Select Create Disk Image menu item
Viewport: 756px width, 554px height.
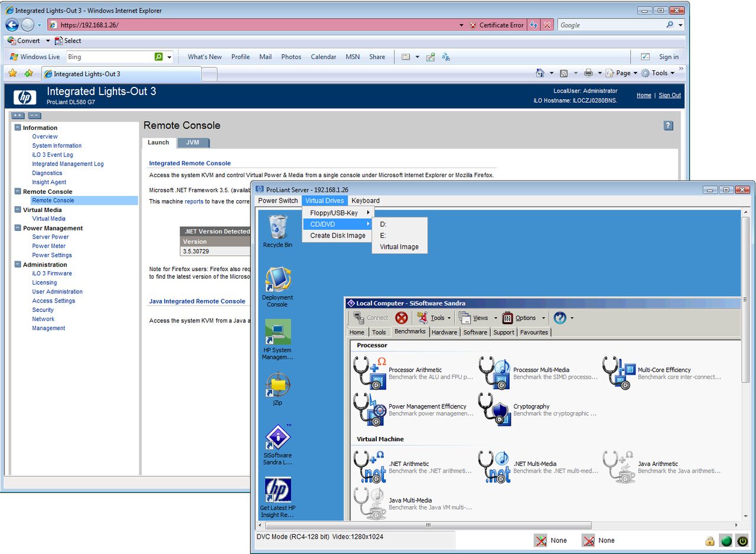337,235
